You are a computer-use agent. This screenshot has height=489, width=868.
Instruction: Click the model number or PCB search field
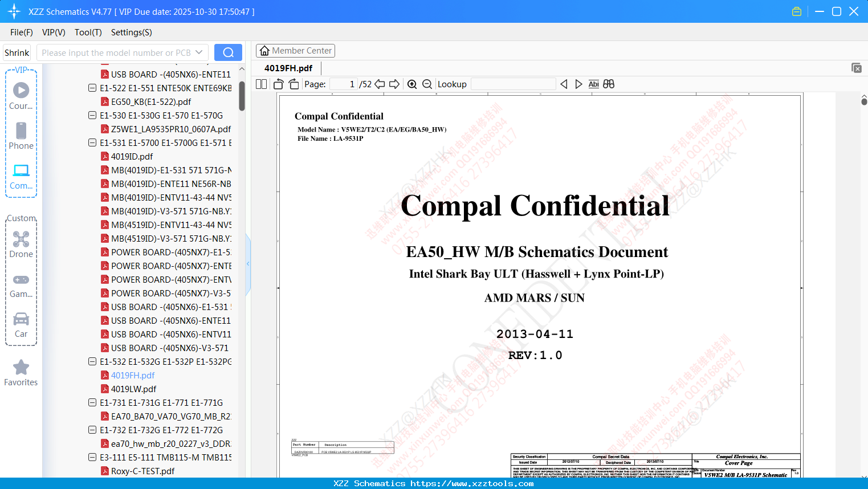pyautogui.click(x=117, y=52)
